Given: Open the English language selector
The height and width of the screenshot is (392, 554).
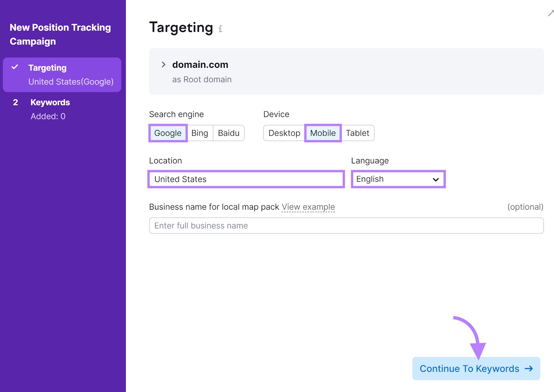Looking at the screenshot, I should click(x=397, y=179).
